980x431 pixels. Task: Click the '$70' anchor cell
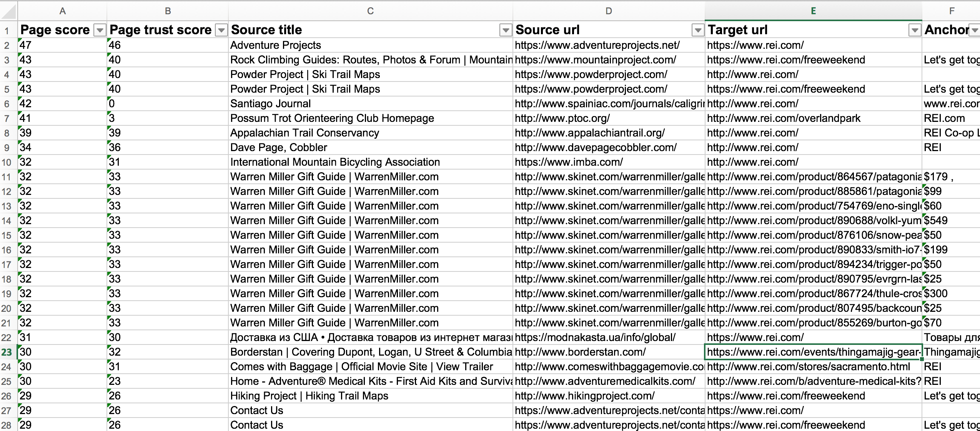pyautogui.click(x=951, y=323)
